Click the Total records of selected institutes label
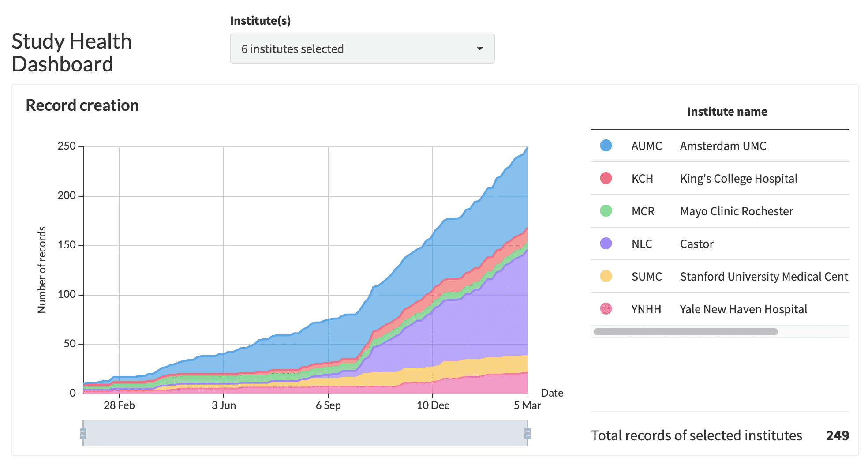 coord(696,435)
